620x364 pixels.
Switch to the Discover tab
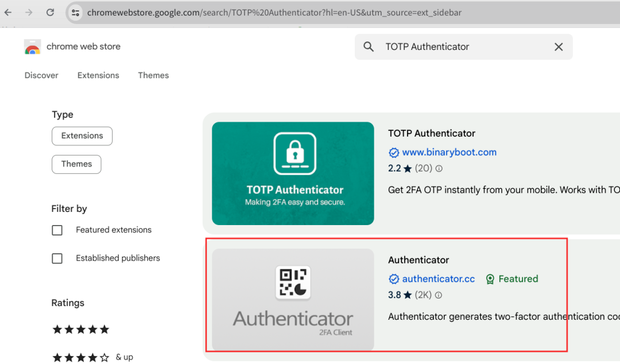tap(41, 75)
